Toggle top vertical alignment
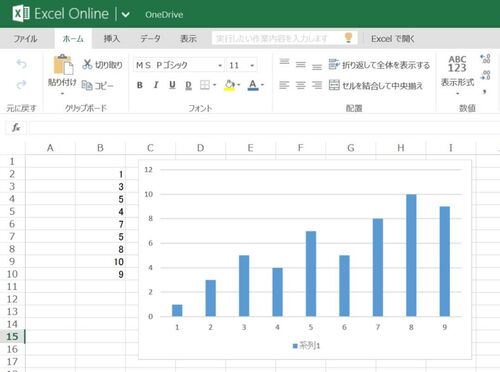500x372 pixels. click(x=284, y=62)
